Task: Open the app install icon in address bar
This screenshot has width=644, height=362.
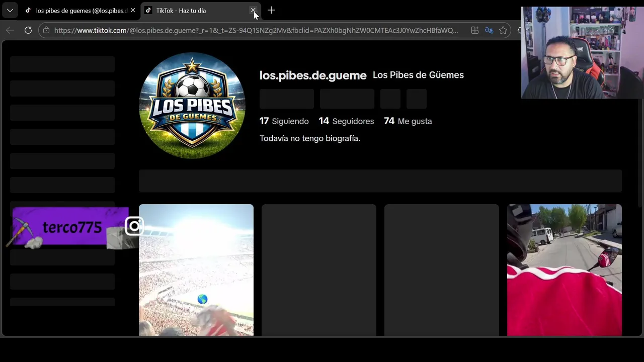Action: pos(474,30)
